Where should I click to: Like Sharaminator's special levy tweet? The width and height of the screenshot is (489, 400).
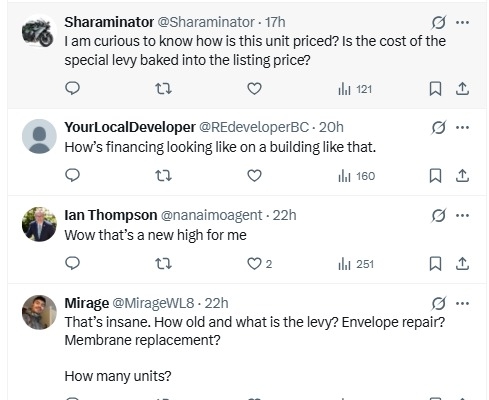254,89
